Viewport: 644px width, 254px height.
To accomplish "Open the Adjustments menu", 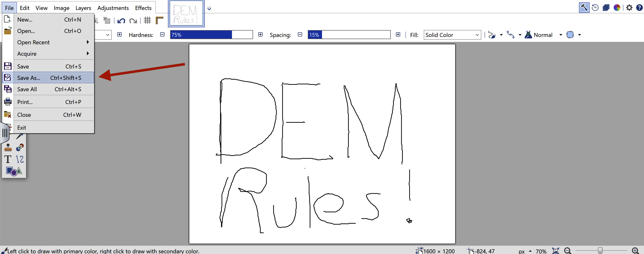I will (113, 8).
